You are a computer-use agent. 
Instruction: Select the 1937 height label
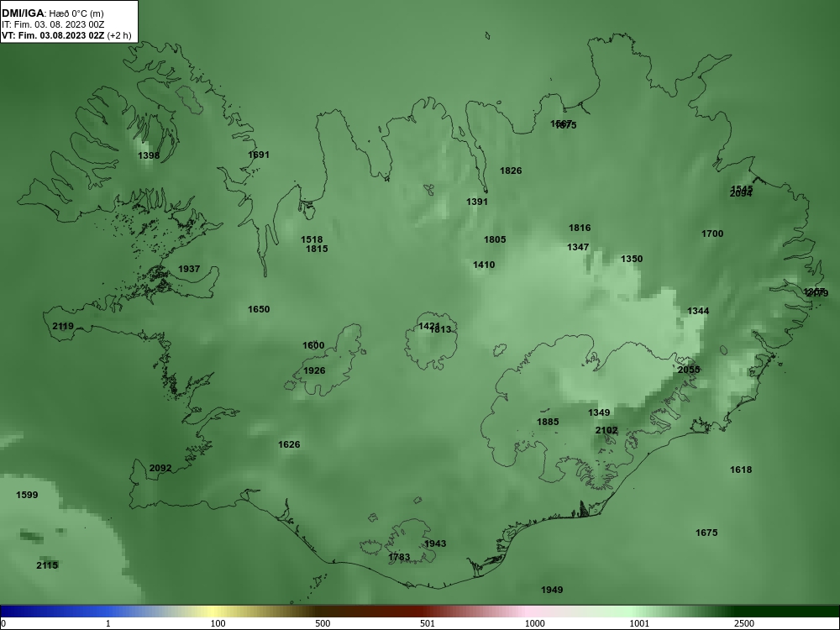[189, 269]
